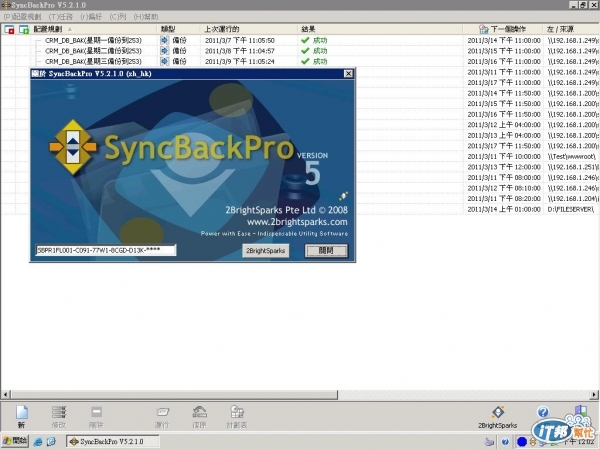Click the 運行 run profile icon
600x450 pixels.
(x=162, y=416)
